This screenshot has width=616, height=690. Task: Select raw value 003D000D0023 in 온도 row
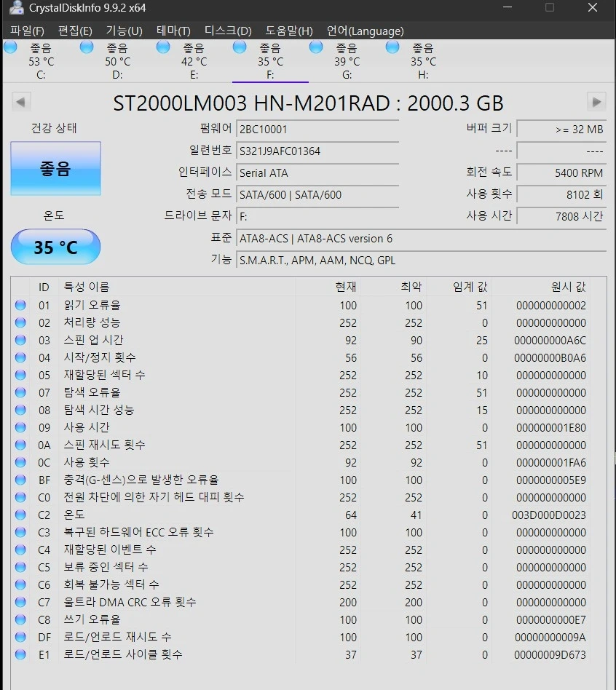click(x=549, y=515)
